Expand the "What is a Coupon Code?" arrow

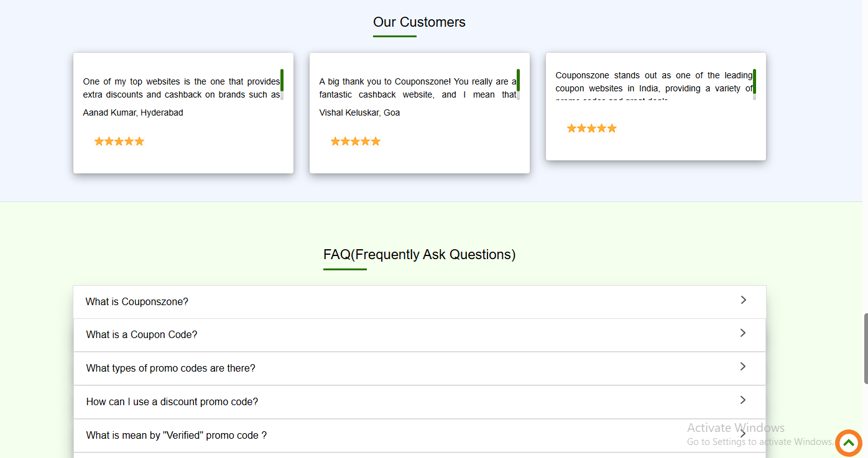pyautogui.click(x=743, y=333)
